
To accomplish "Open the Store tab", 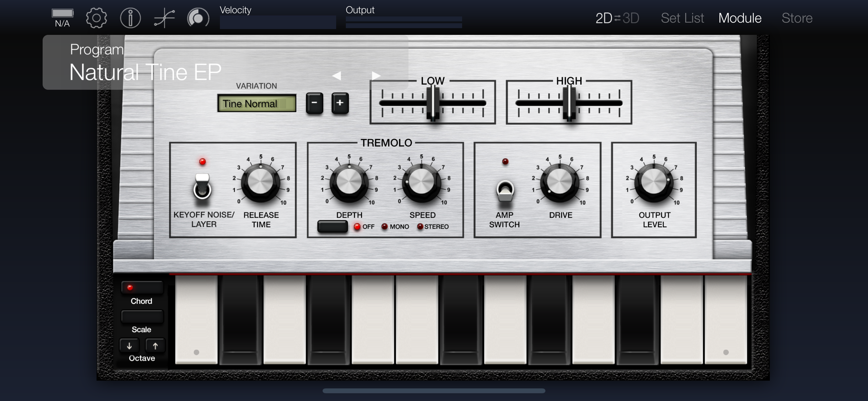I will pos(797,18).
